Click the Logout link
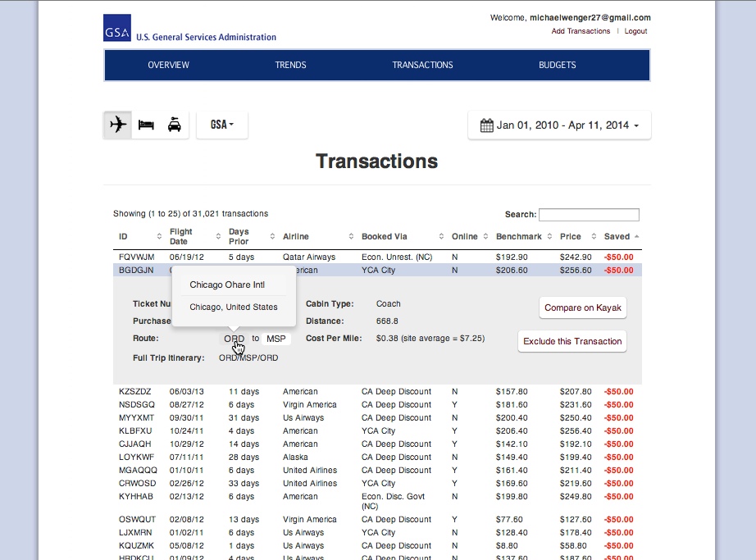Viewport: 756px width, 560px height. (x=635, y=31)
